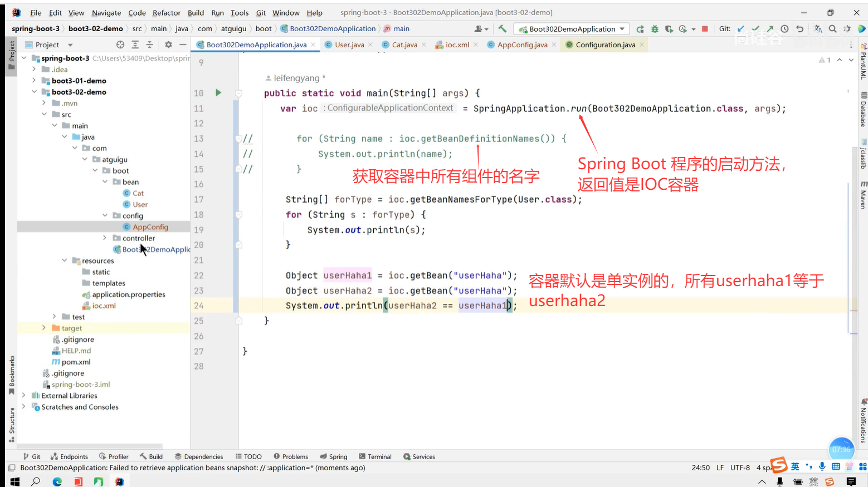Image resolution: width=868 pixels, height=487 pixels.
Task: Close the Configuration.java tab
Action: 642,45
